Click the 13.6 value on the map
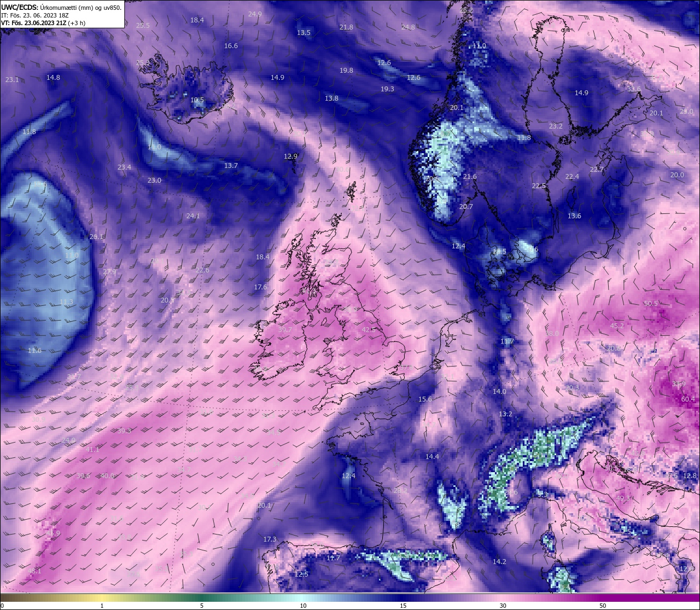 [574, 216]
